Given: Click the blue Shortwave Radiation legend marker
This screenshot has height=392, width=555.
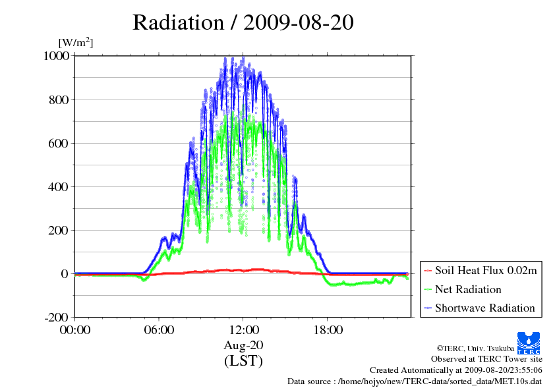Looking at the screenshot, I should coord(428,308).
